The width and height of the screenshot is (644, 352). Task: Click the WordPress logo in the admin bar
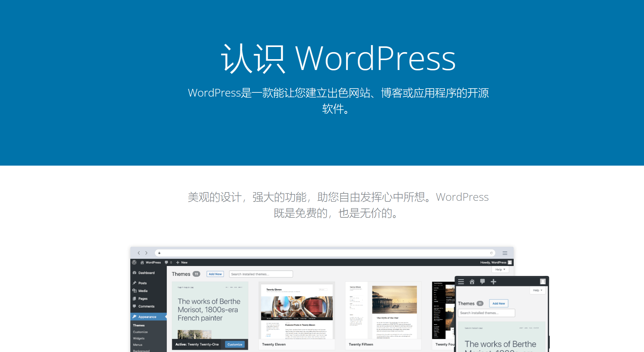click(134, 262)
